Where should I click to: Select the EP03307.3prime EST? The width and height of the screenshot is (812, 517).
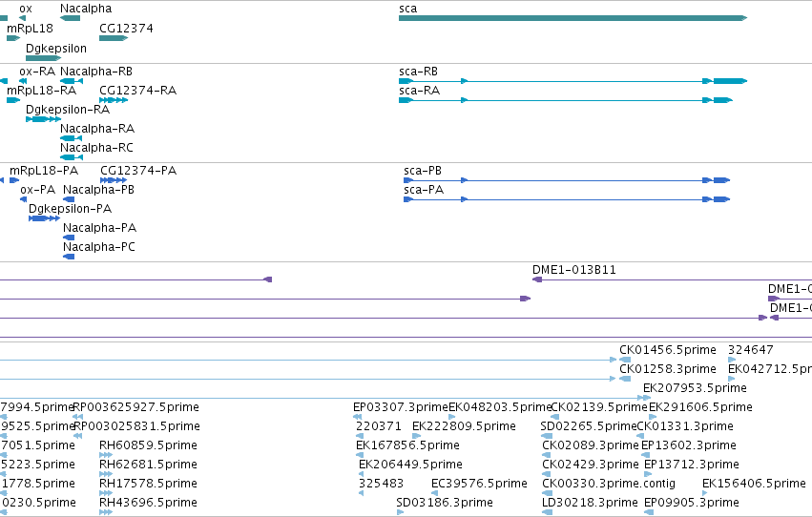click(357, 417)
